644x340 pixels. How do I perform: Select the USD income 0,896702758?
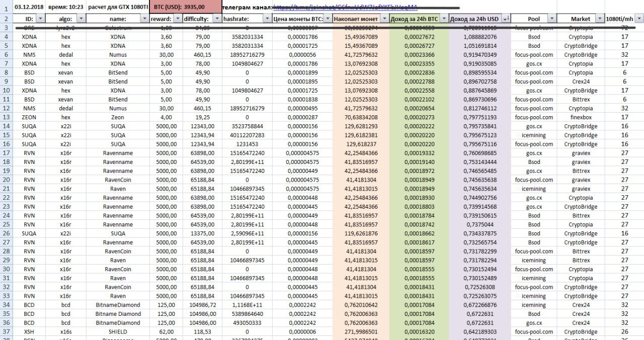tap(479, 81)
